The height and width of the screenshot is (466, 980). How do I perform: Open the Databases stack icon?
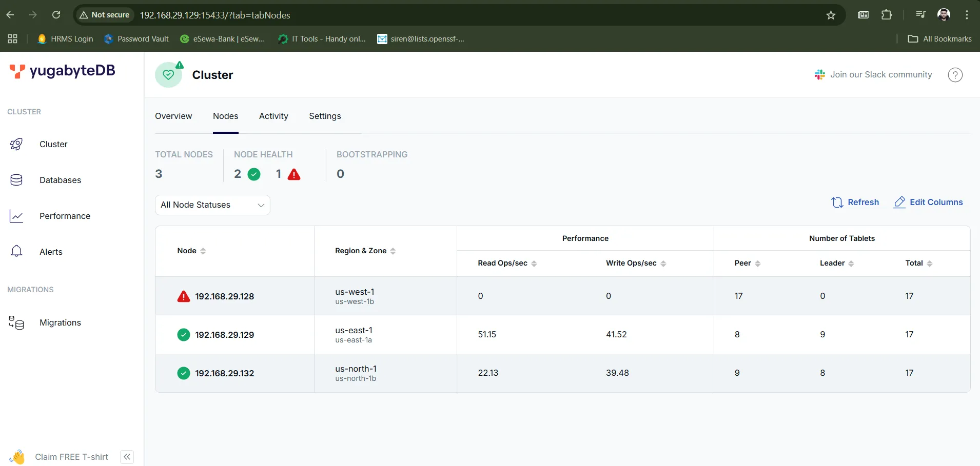[x=16, y=180]
